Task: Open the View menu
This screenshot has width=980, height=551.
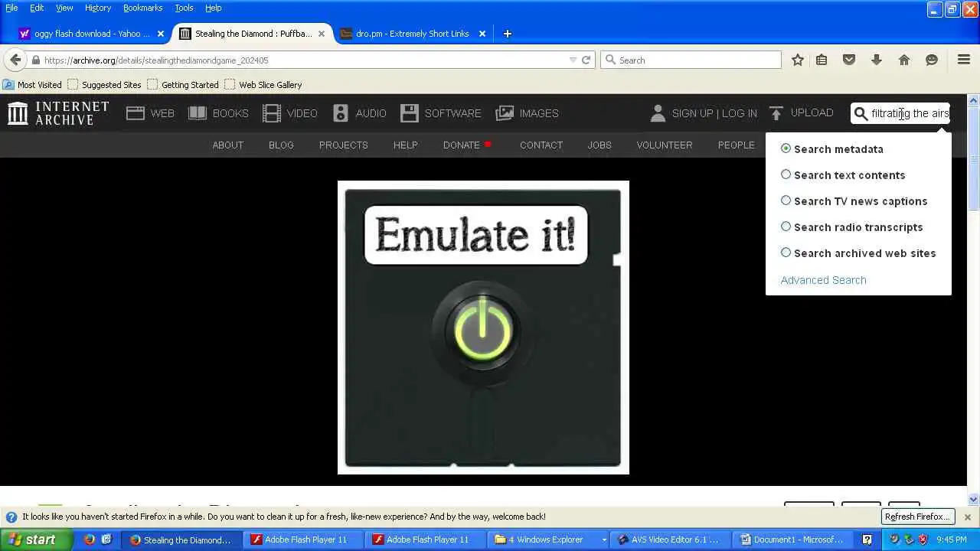Action: (x=64, y=8)
